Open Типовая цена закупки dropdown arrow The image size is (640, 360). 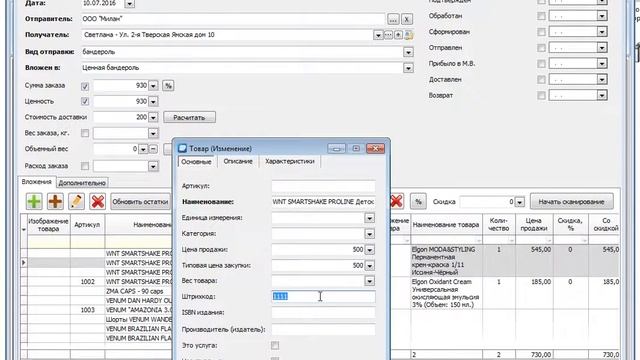point(369,266)
